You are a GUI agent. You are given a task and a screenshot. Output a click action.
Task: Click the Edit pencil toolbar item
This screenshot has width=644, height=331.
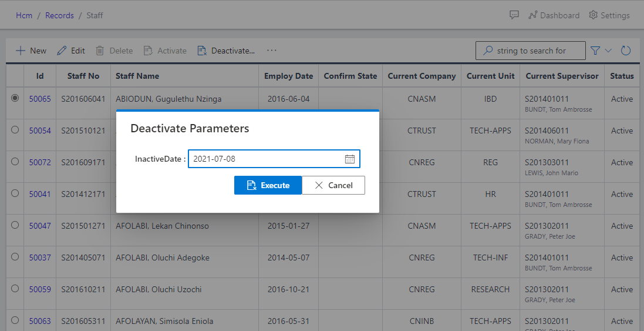[70, 51]
